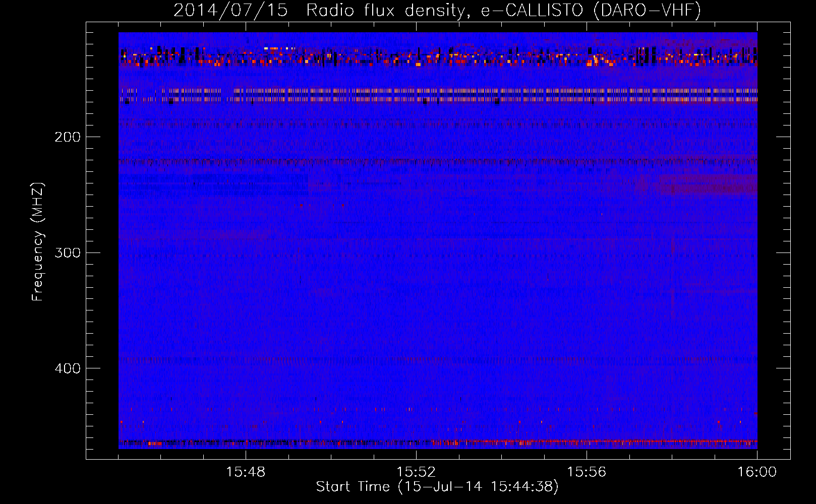Click the 200 frequency tick label
816x504 pixels.
(68, 137)
